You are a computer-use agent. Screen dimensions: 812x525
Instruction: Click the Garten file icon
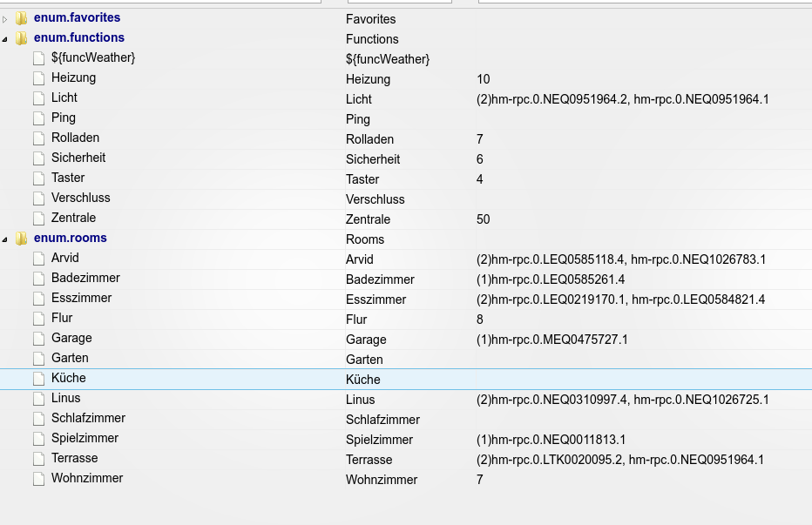click(39, 359)
